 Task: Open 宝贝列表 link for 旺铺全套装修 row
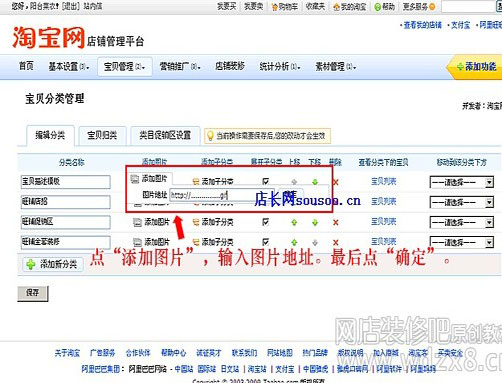click(384, 241)
